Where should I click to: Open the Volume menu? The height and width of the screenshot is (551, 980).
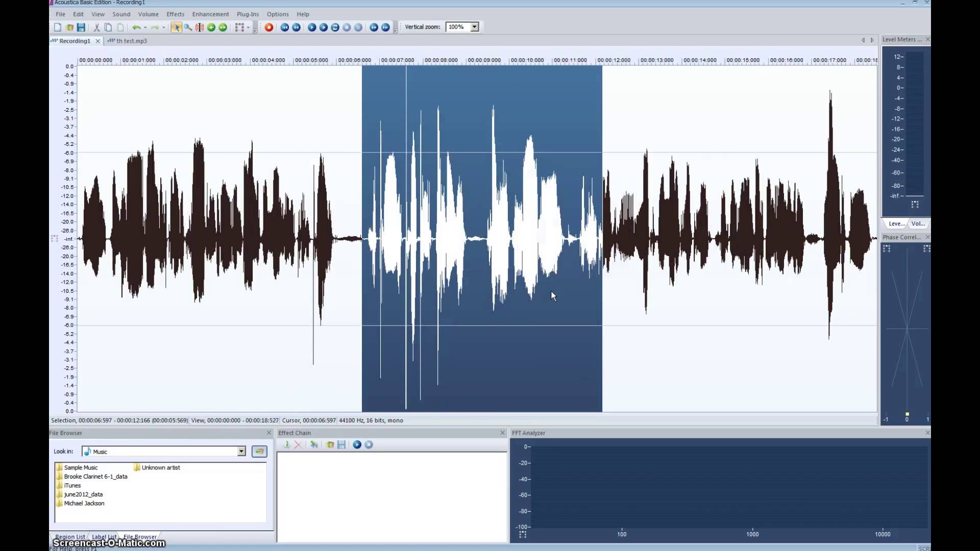pyautogui.click(x=148, y=14)
